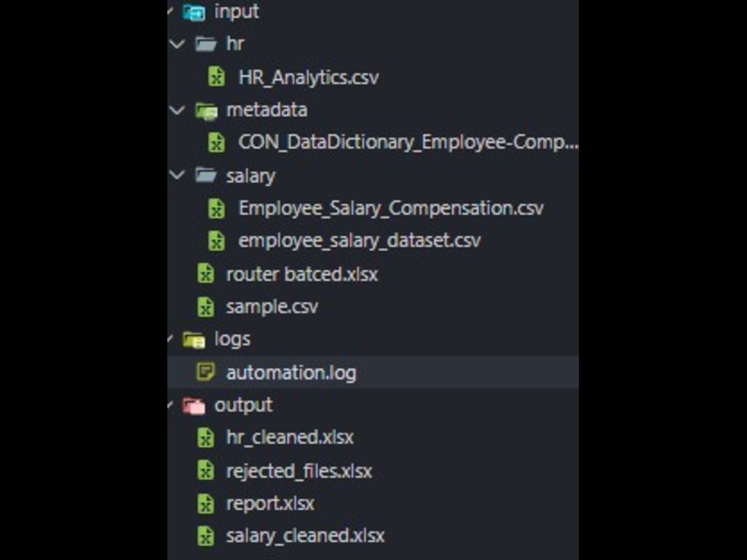Open hr_cleaned.xlsx file
747x560 pixels.
[290, 438]
